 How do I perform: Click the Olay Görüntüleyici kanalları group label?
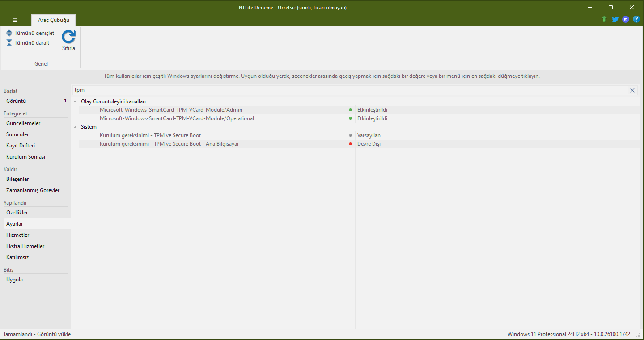113,101
